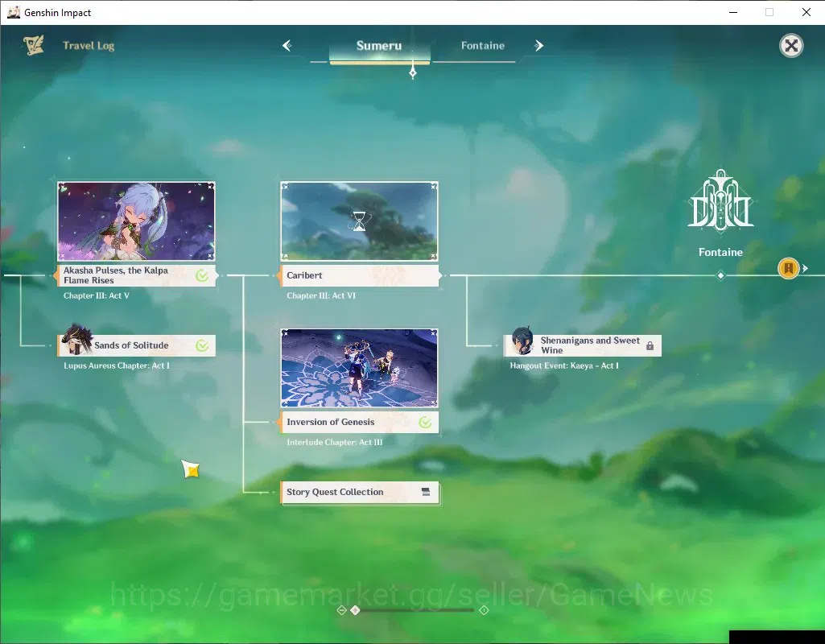The width and height of the screenshot is (825, 644).
Task: Click Interlude Chapter: Act III text
Action: (335, 443)
